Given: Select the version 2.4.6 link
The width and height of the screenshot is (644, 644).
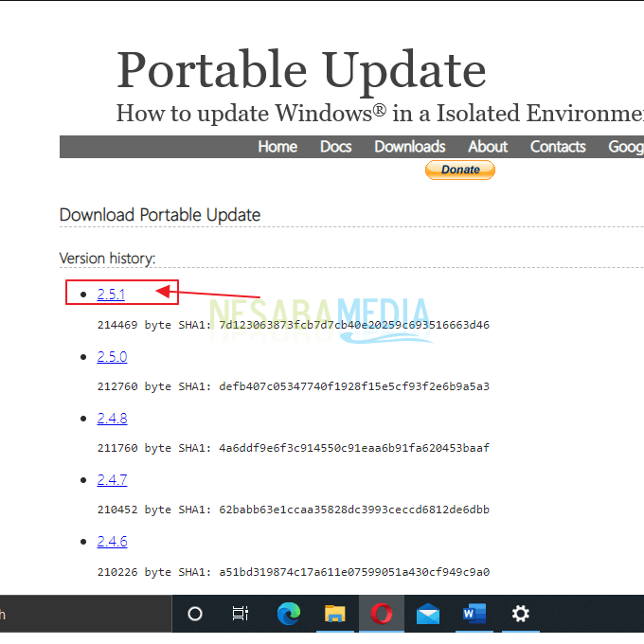Looking at the screenshot, I should click(112, 542).
